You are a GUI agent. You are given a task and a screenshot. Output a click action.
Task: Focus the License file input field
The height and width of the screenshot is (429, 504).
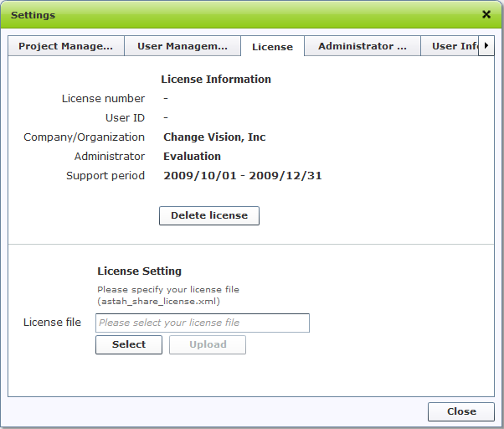[x=203, y=323]
